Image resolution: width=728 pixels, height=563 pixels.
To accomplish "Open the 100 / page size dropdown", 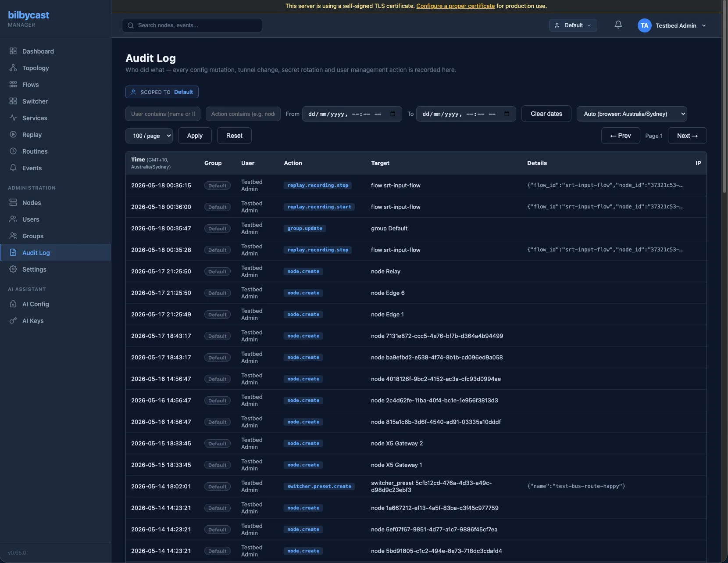I will click(149, 136).
